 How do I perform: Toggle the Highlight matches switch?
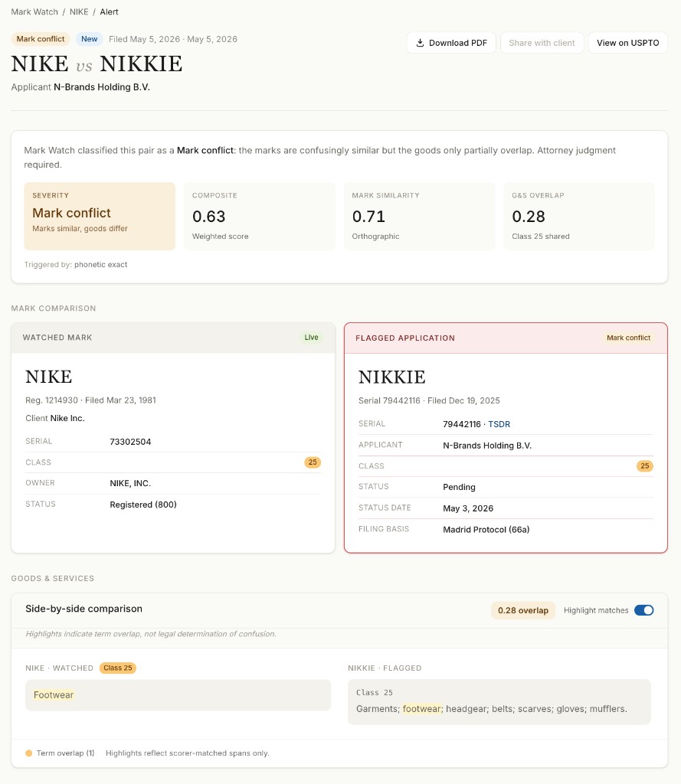tap(643, 610)
